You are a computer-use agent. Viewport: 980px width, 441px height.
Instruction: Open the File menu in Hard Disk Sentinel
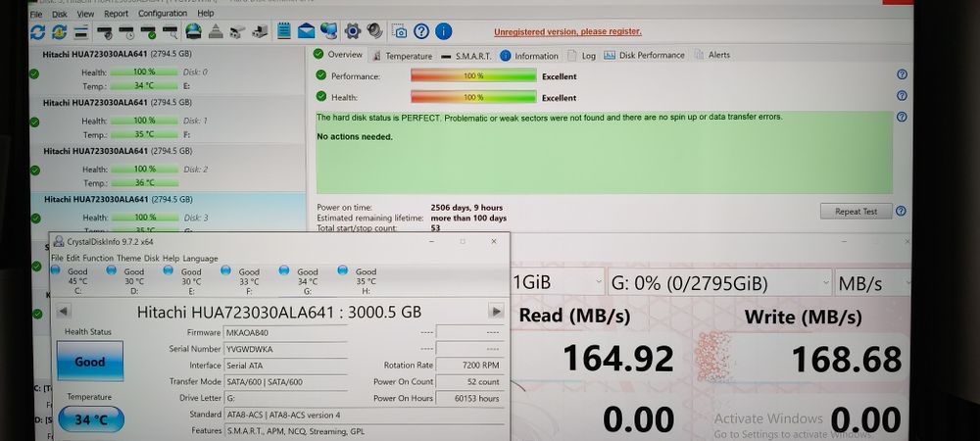pos(36,14)
